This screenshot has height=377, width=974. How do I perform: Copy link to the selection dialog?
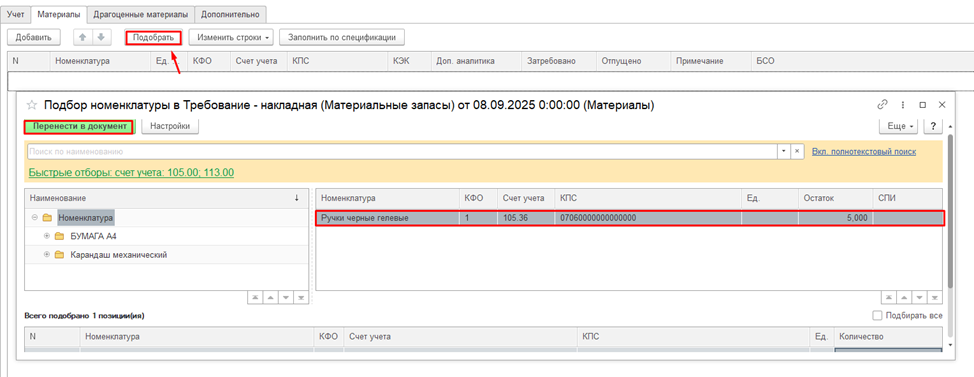pyautogui.click(x=882, y=105)
